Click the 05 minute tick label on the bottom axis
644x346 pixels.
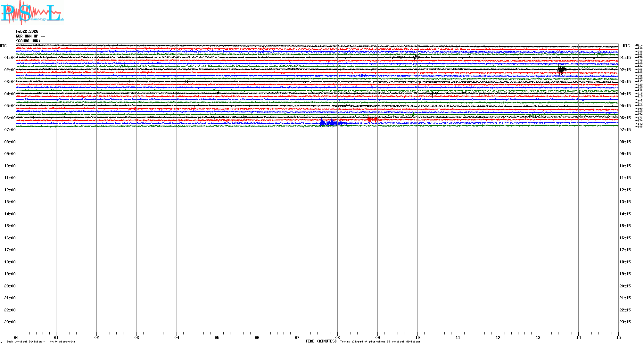(217, 337)
